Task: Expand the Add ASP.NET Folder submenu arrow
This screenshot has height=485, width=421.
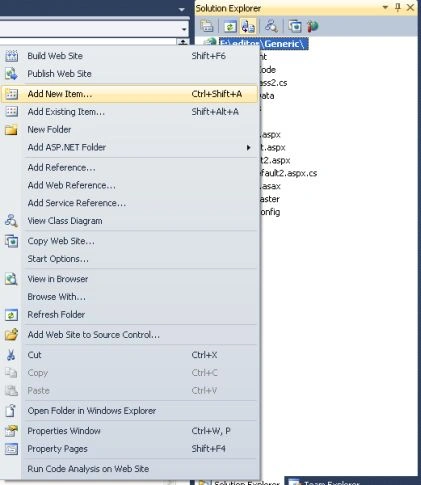Action: pos(248,147)
